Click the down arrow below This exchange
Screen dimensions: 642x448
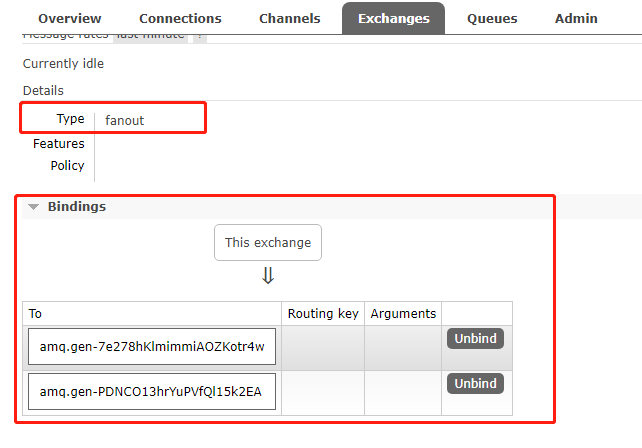[x=268, y=276]
